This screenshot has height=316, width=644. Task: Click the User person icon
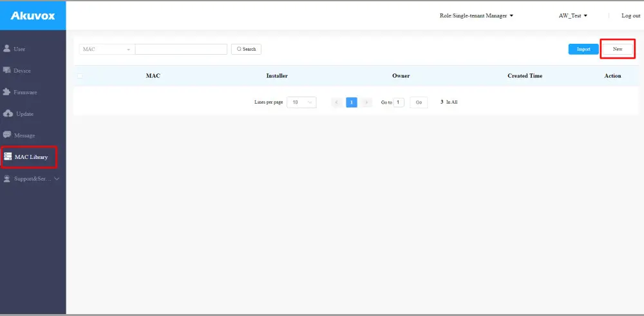[x=6, y=48]
